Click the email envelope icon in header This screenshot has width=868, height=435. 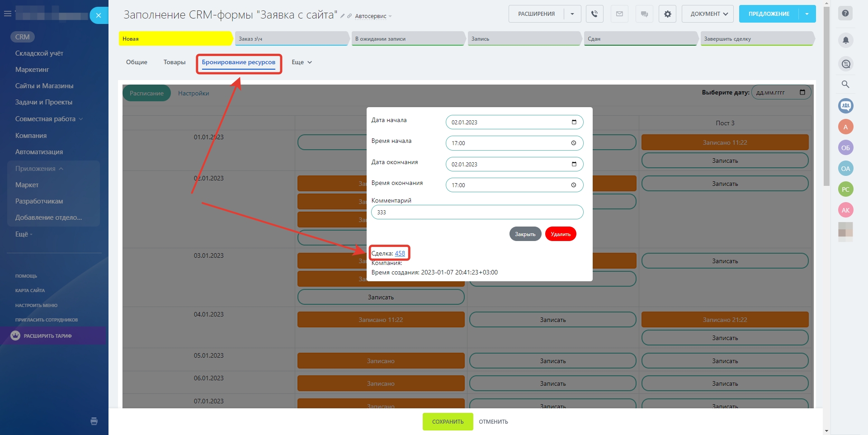coord(619,14)
